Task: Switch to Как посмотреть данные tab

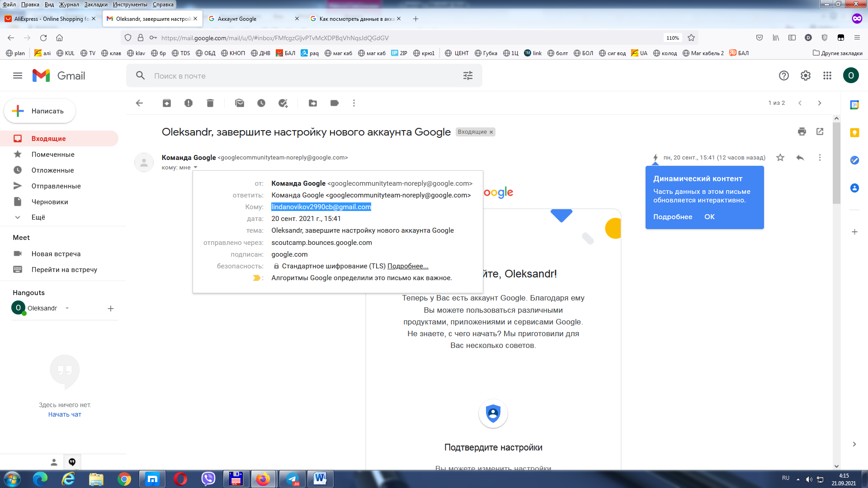Action: tap(356, 19)
